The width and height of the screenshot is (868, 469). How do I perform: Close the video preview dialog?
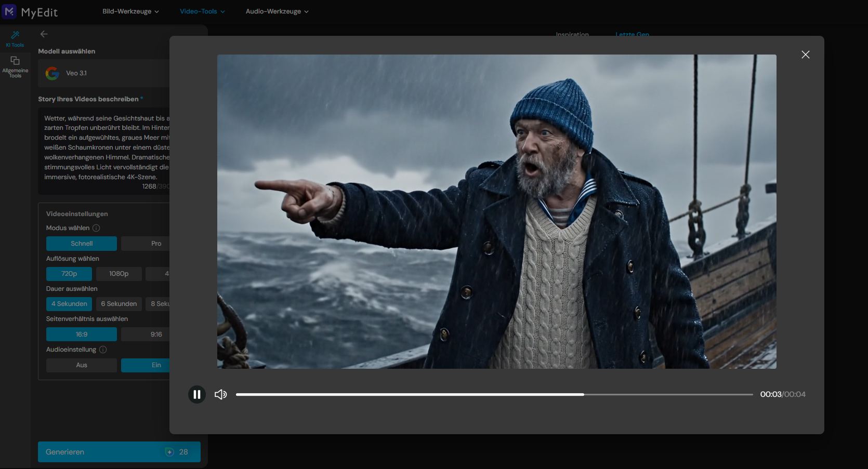click(806, 55)
